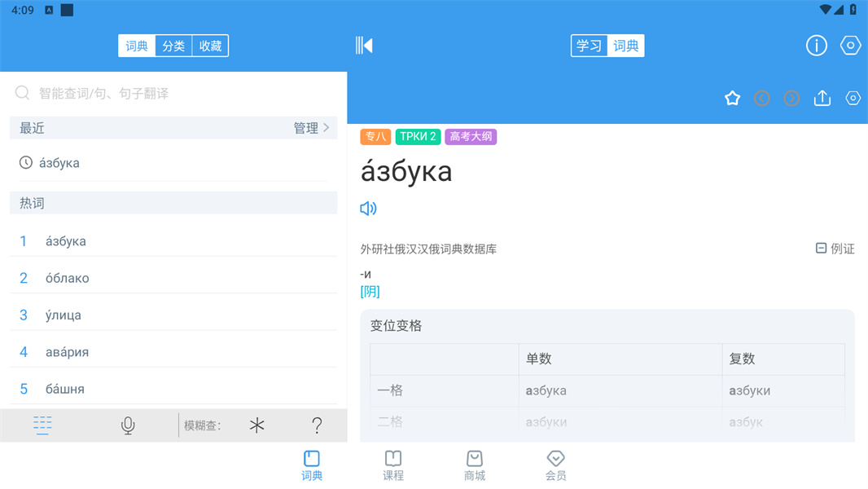The height and width of the screenshot is (489, 868).
Task: Tap the Wi-Fi status icon
Action: (x=826, y=10)
